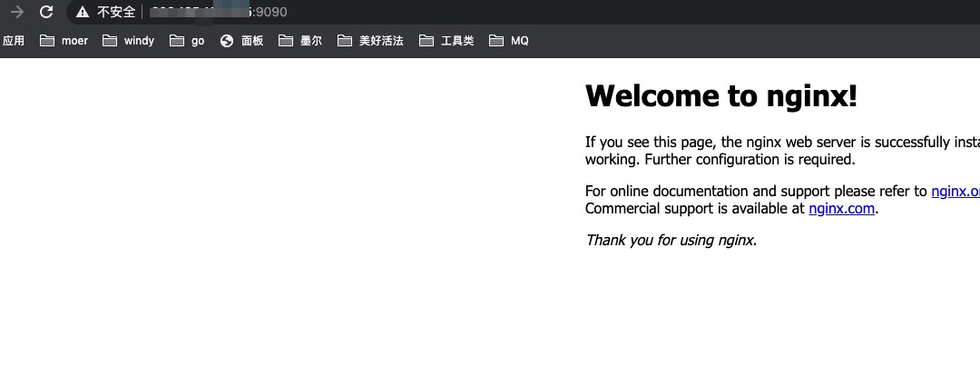This screenshot has width=980, height=376.
Task: Open the MQ bookmark folder
Action: (509, 41)
